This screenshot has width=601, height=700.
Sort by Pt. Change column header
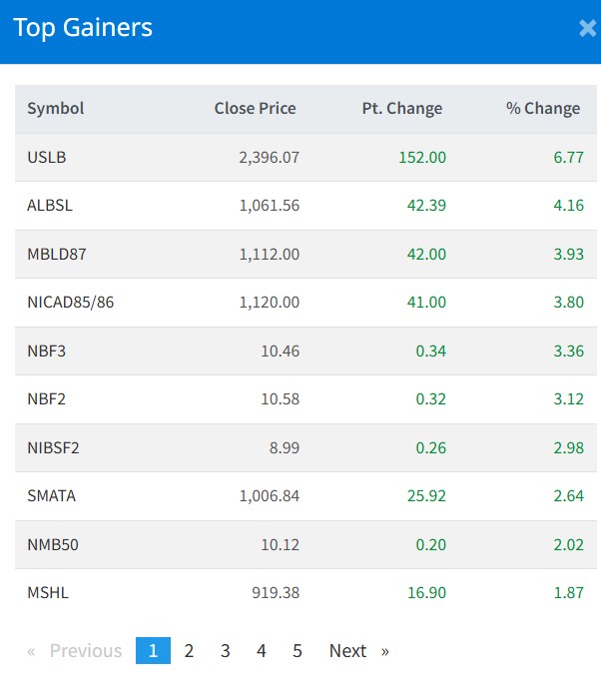[401, 109]
